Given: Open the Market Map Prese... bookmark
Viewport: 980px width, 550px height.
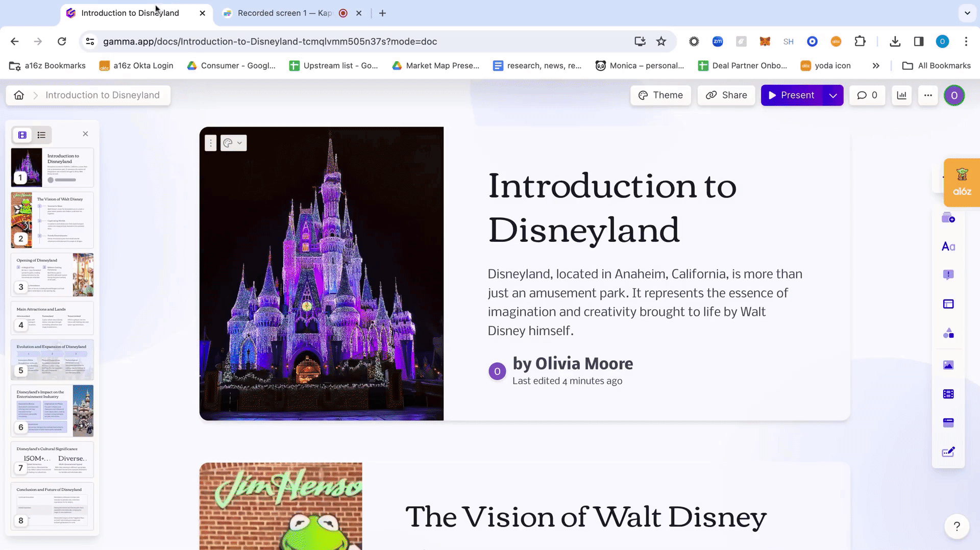Looking at the screenshot, I should coord(436,65).
